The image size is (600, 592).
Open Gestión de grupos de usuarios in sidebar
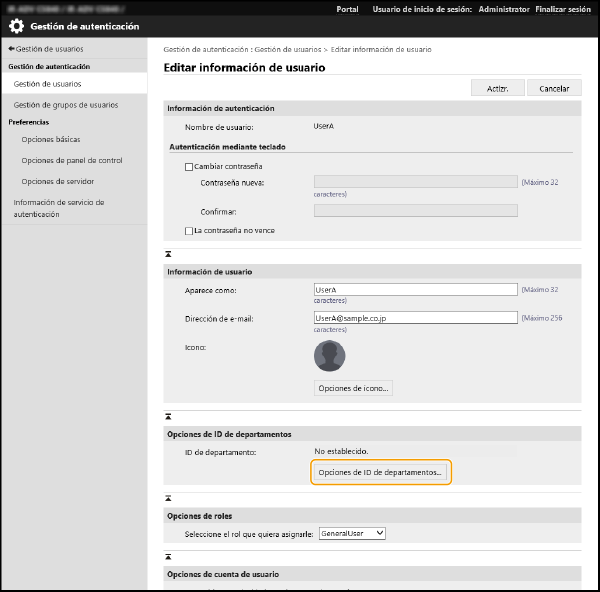pyautogui.click(x=65, y=105)
